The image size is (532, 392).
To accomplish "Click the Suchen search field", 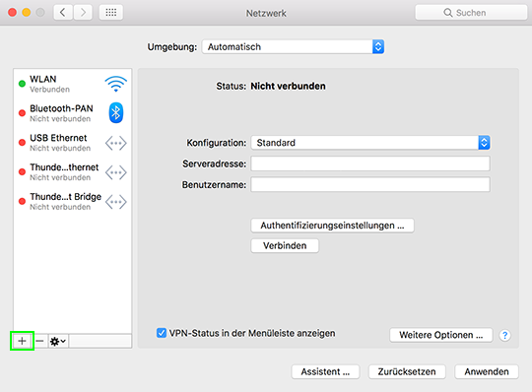I will (471, 13).
